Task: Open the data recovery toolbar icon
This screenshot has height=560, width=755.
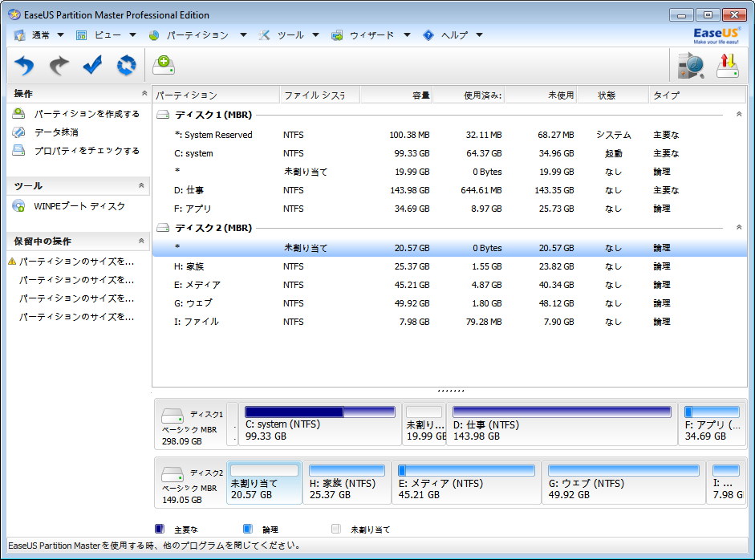Action: (691, 66)
